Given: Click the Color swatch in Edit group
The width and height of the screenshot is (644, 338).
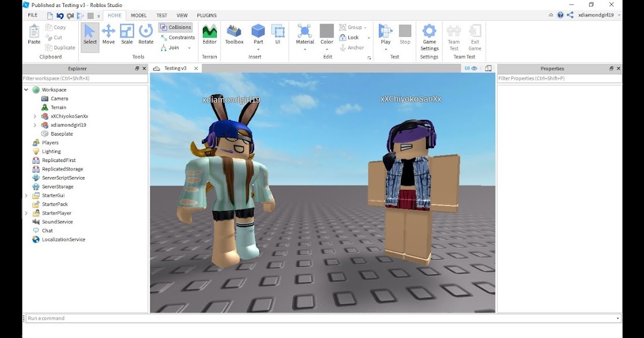Looking at the screenshot, I should click(327, 31).
